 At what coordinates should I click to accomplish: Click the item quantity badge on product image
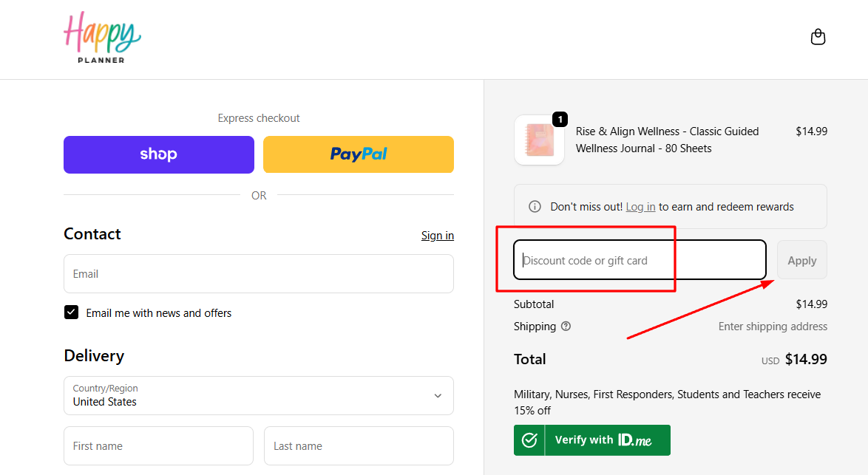[560, 119]
